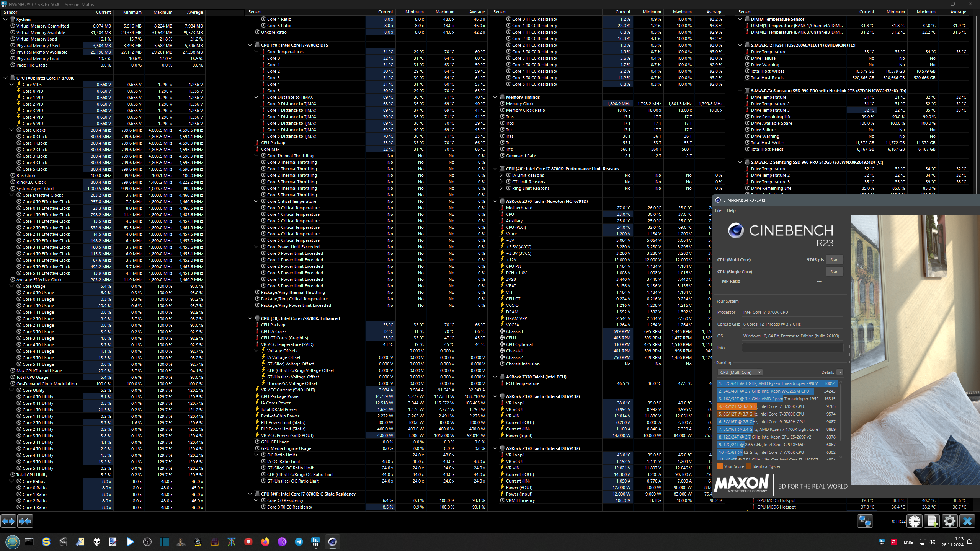This screenshot has height=551, width=980.
Task: Open the CPU (Multi Core) ranking dropdown
Action: click(740, 372)
